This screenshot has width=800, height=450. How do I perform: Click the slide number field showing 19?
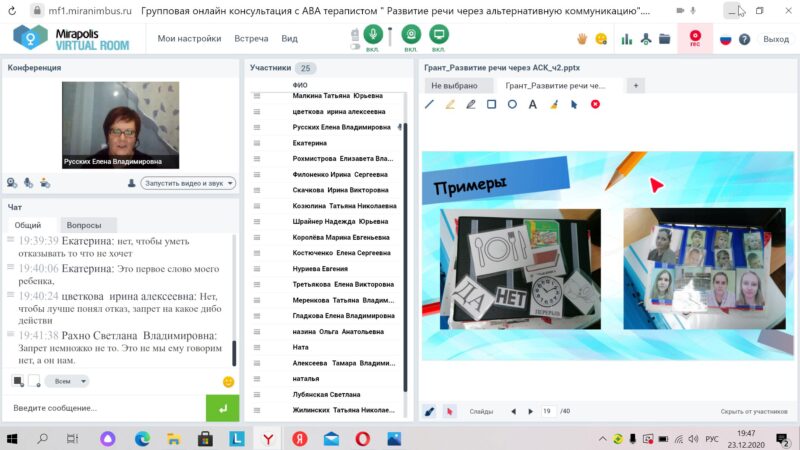click(x=548, y=411)
